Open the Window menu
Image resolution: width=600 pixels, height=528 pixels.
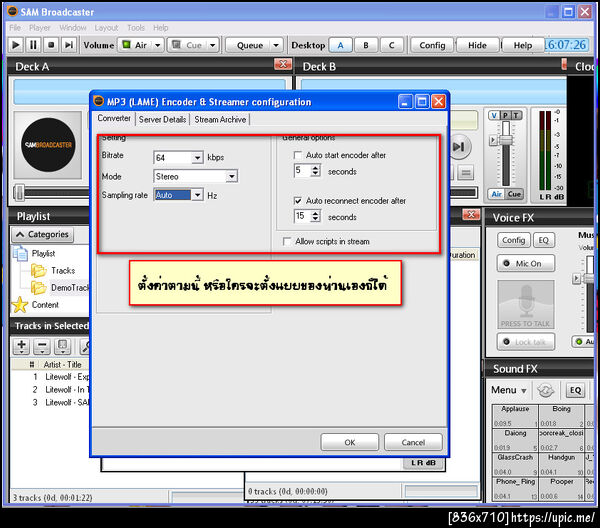tap(73, 28)
